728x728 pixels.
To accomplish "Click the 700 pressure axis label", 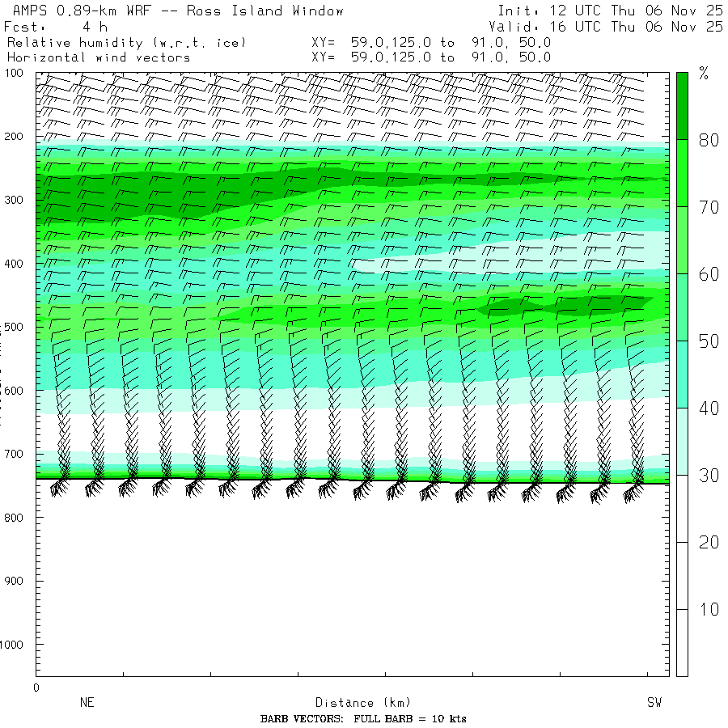I will tap(14, 454).
